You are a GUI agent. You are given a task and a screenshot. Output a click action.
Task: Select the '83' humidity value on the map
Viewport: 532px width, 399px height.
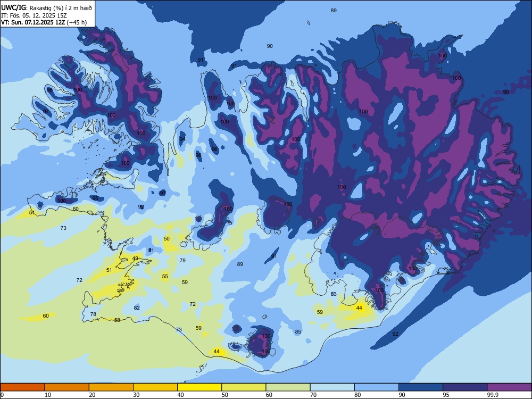(334, 294)
